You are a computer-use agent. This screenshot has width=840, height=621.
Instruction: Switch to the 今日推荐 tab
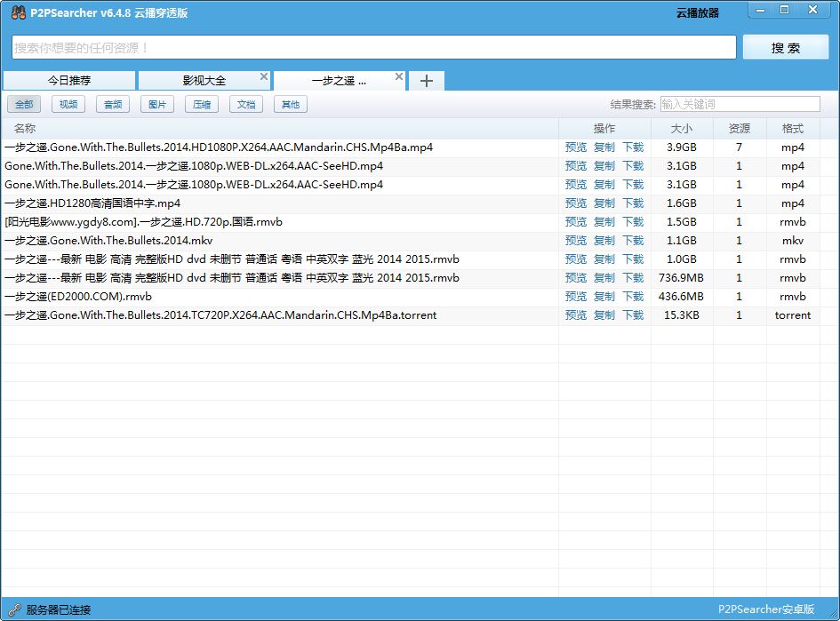point(69,81)
